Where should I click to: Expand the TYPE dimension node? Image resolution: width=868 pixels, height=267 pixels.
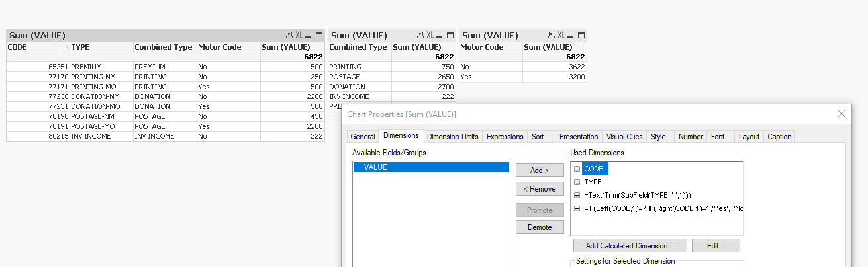(x=577, y=182)
